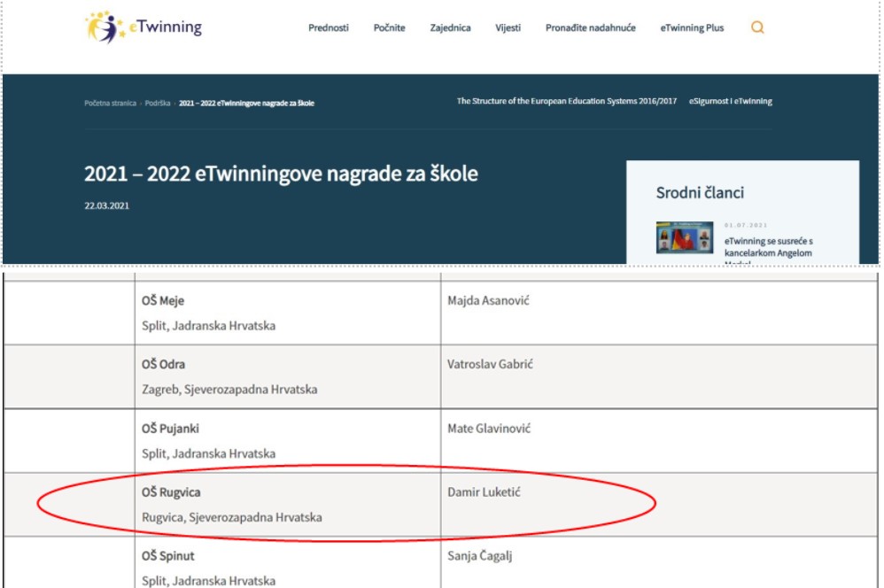Image resolution: width=884 pixels, height=588 pixels.
Task: Click the 'OŠ Pujanki' school name
Action: [170, 429]
